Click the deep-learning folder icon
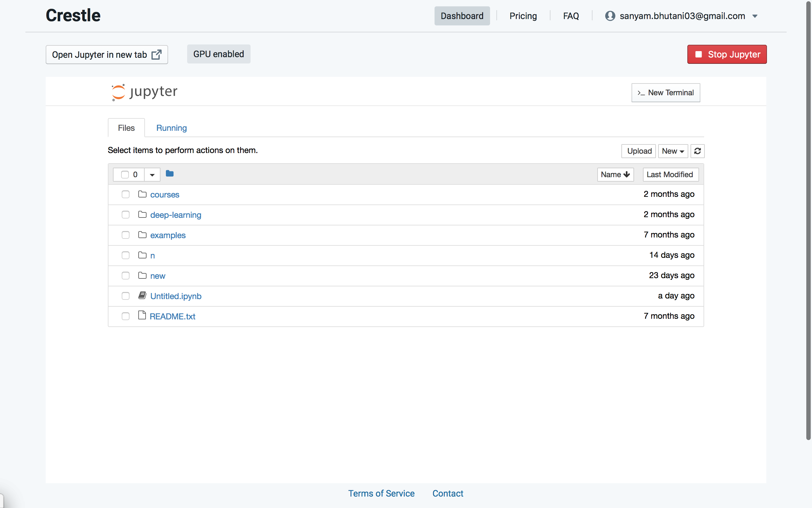Image resolution: width=812 pixels, height=508 pixels. pos(142,214)
